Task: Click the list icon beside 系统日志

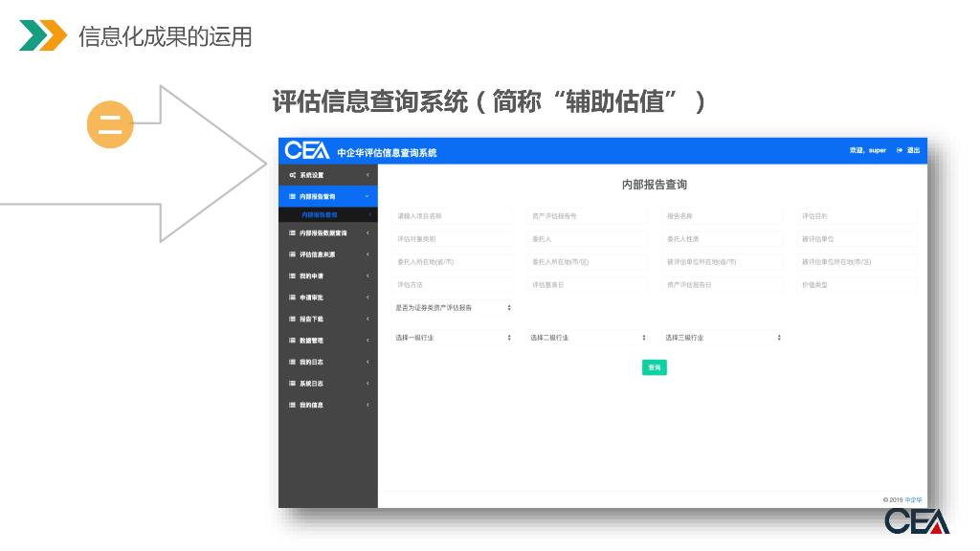Action: click(x=292, y=384)
